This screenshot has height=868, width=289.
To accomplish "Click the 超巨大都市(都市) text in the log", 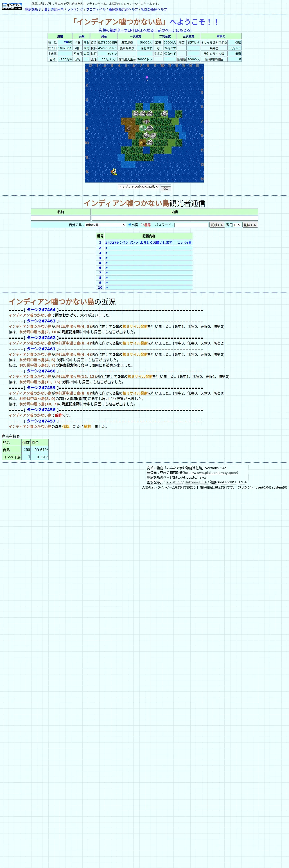I will 73,399.
